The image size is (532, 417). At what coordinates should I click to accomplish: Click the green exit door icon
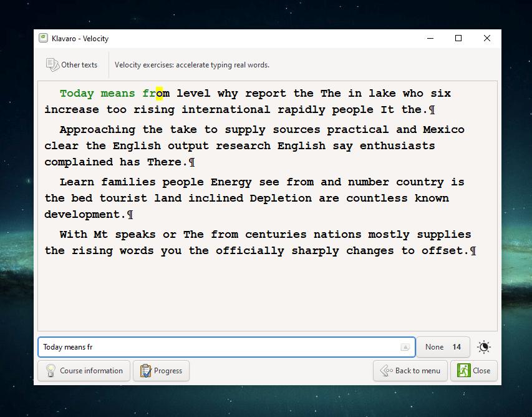(x=463, y=370)
